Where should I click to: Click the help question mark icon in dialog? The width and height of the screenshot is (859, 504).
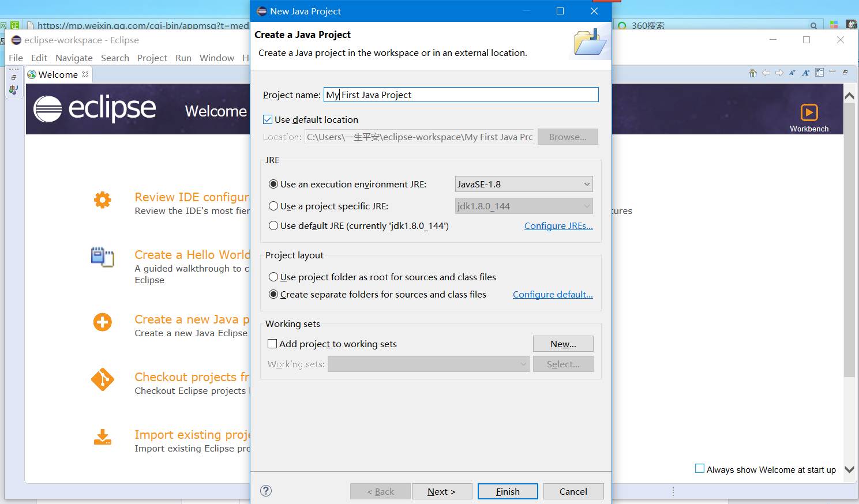coord(266,491)
